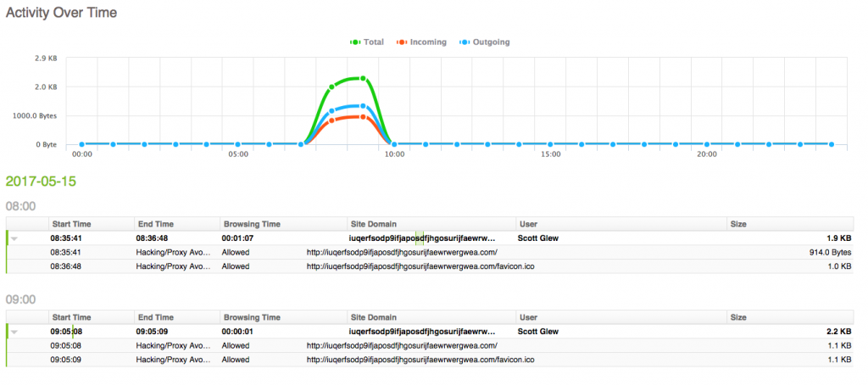
Task: Select the data point at 00:00
Action: (x=82, y=144)
